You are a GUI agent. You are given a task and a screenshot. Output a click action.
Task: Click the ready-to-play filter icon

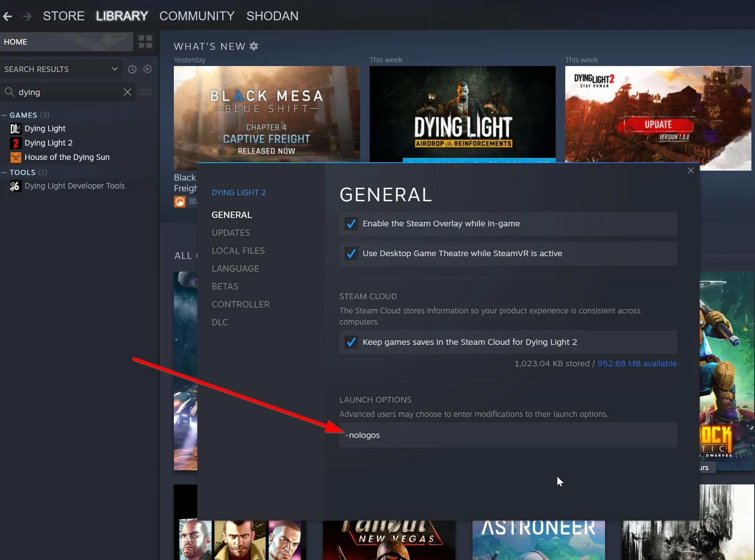click(x=148, y=69)
